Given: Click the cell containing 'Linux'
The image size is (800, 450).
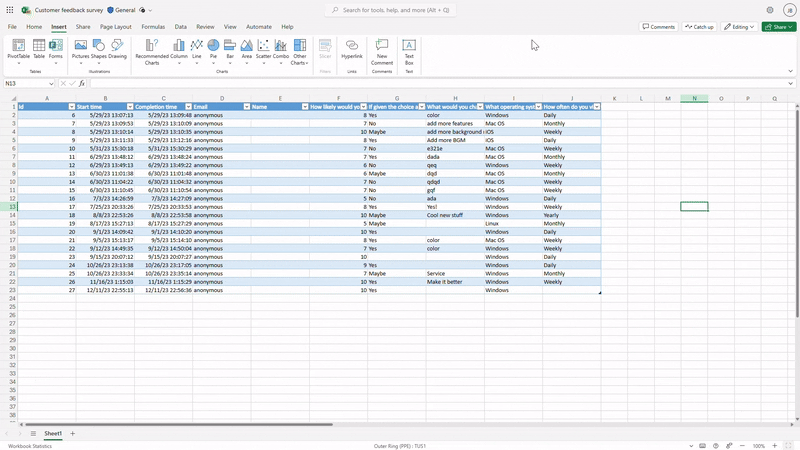Looking at the screenshot, I should coord(513,223).
